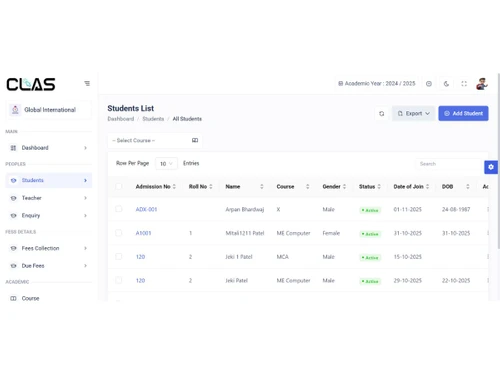500x375 pixels.
Task: Click the MCA course cell
Action: coord(283,257)
